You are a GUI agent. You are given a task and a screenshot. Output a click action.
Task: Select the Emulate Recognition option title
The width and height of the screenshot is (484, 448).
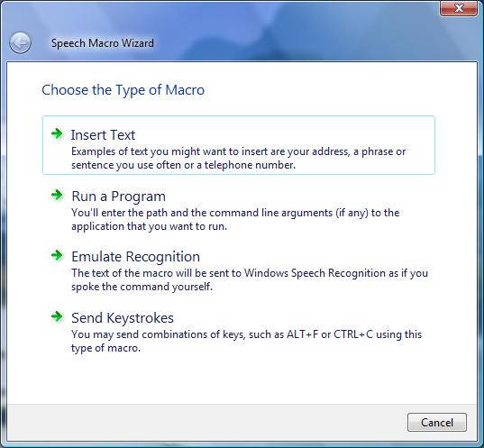click(135, 257)
